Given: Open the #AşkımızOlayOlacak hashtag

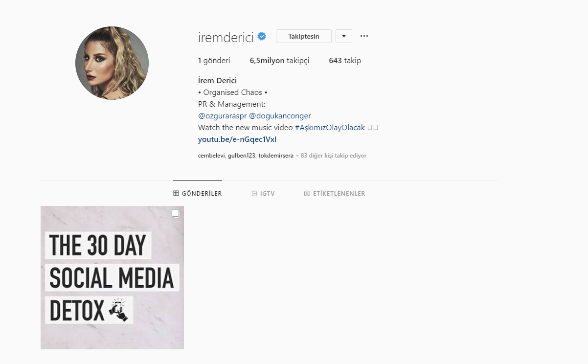Looking at the screenshot, I should tap(330, 128).
